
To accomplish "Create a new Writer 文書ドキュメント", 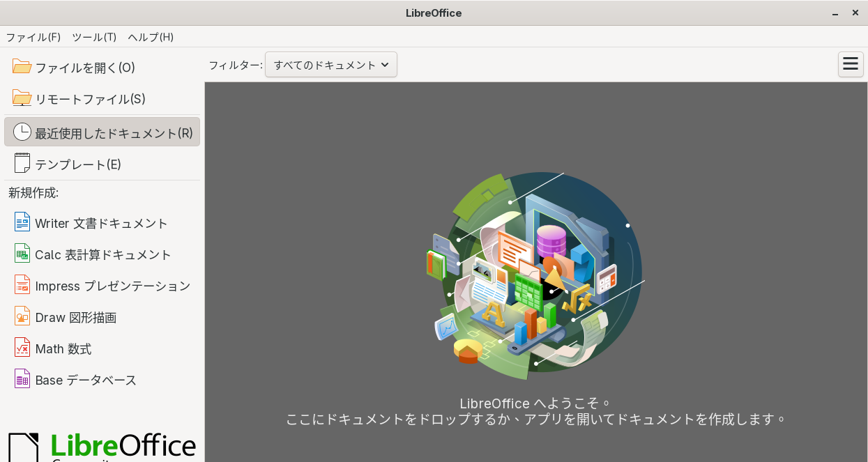I will pos(102,223).
